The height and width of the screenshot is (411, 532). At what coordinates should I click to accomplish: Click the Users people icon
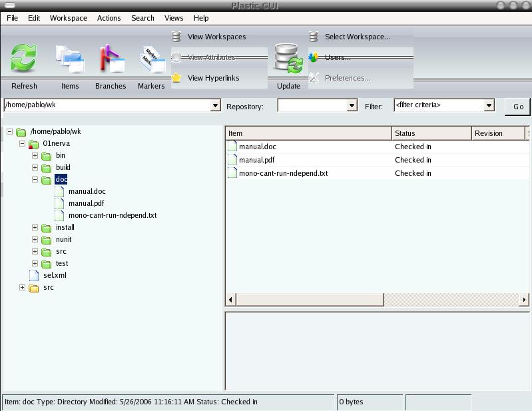click(313, 57)
